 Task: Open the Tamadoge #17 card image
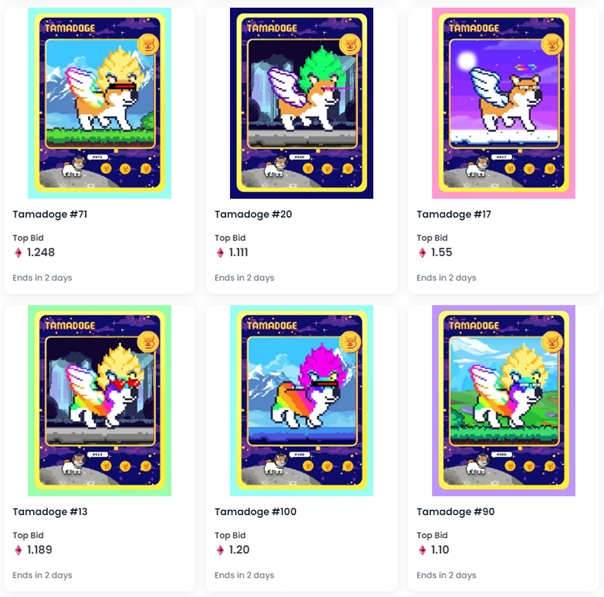[x=503, y=103]
